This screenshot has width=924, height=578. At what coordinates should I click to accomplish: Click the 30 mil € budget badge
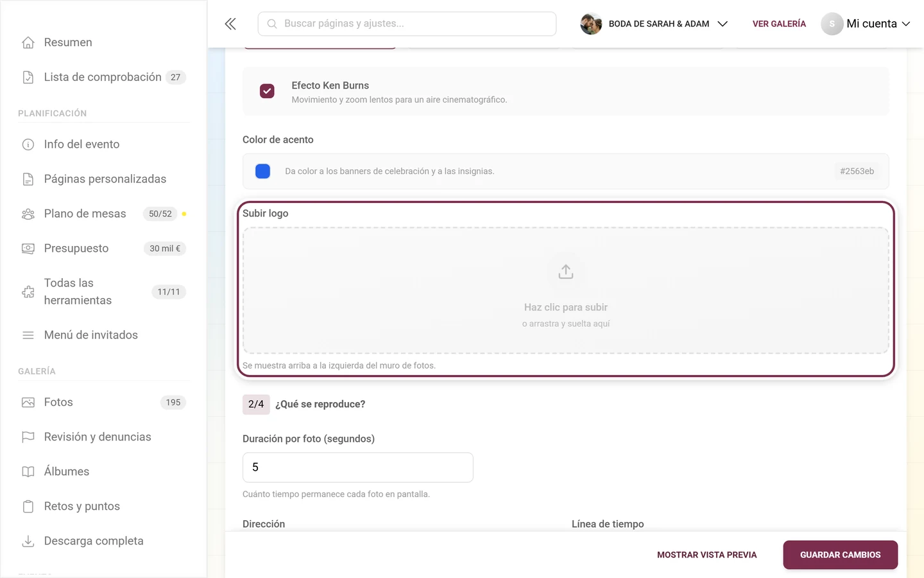tap(165, 249)
